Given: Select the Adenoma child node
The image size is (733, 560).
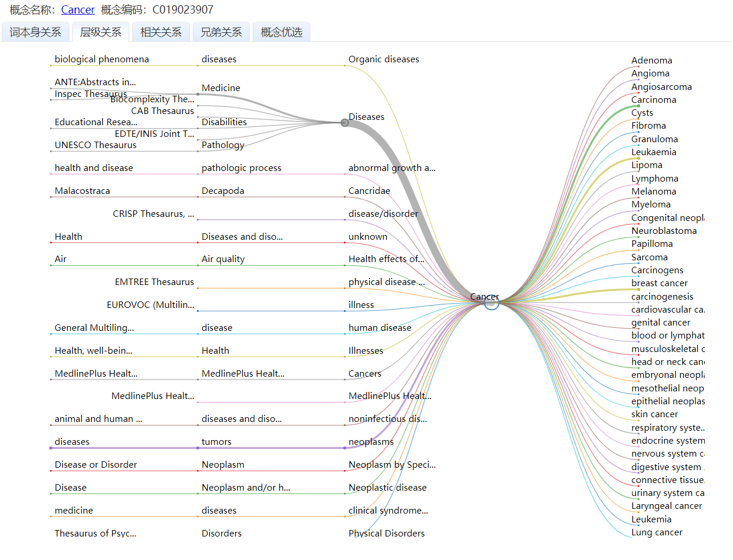Looking at the screenshot, I should click(651, 61).
